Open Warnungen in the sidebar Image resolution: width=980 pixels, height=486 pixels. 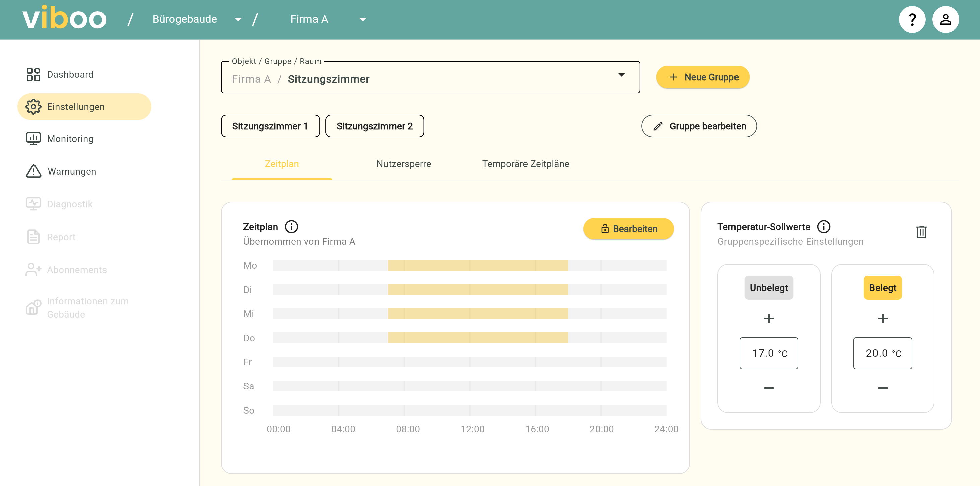(72, 171)
